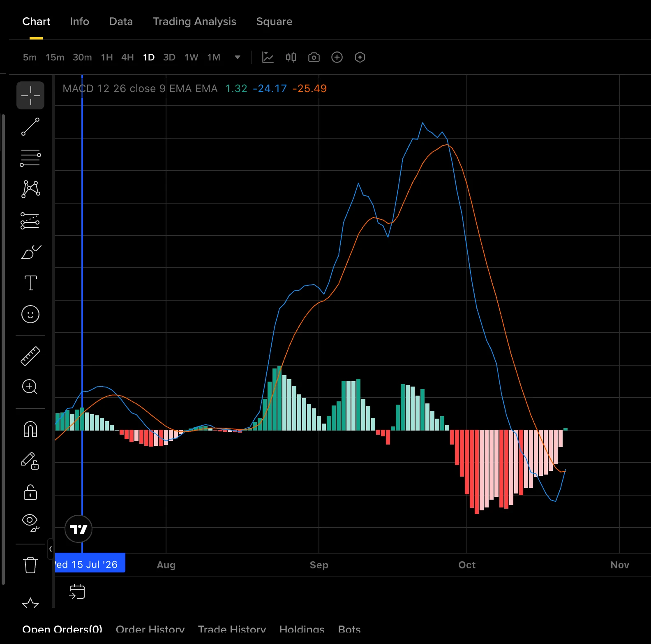Activate the ruler measure tool
The height and width of the screenshot is (644, 651).
click(x=30, y=356)
